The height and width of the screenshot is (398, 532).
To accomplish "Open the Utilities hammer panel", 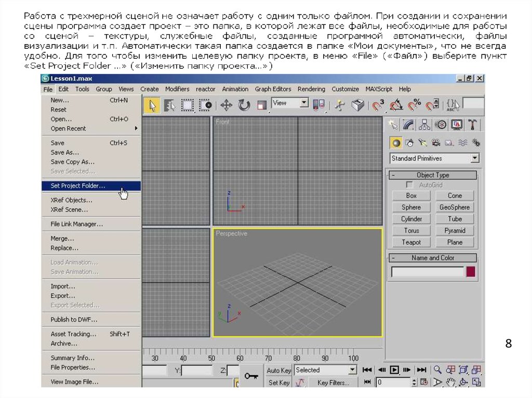I will pyautogui.click(x=472, y=125).
